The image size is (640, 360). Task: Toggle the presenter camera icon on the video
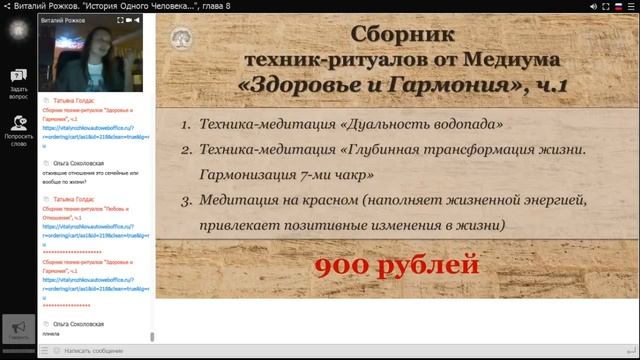tap(129, 20)
